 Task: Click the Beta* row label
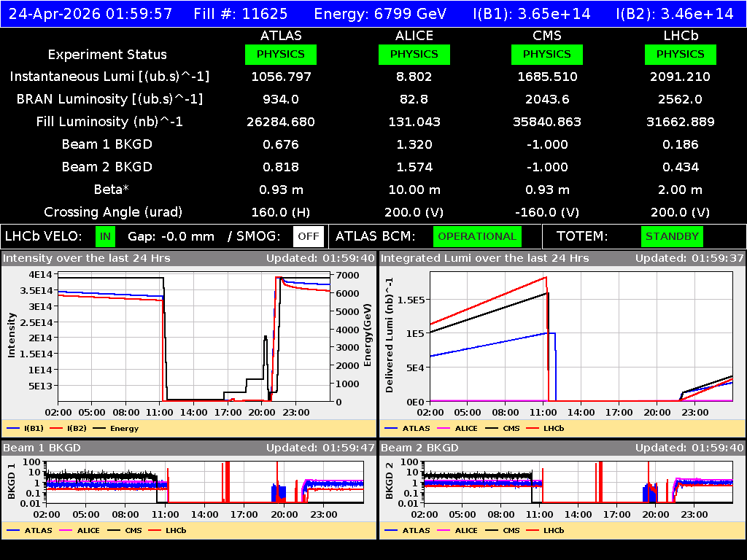coord(112,190)
